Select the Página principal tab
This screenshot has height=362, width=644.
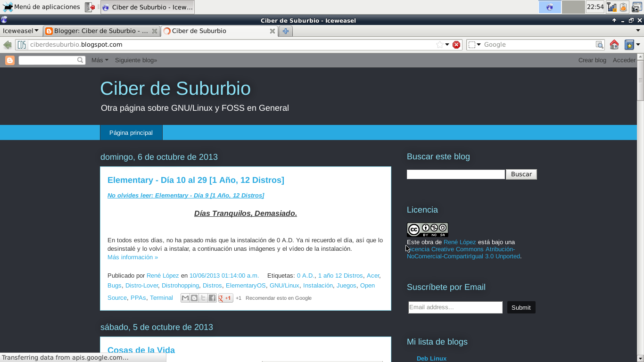(131, 133)
